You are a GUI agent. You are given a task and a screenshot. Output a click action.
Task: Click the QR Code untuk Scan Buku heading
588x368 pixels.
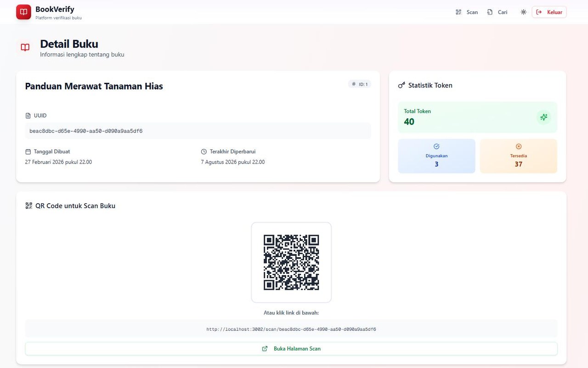pos(75,206)
